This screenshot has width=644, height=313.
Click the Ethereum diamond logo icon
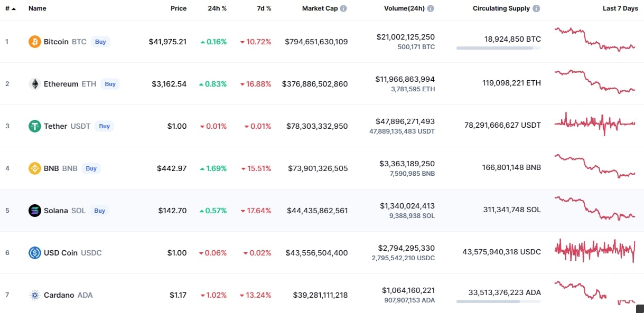point(34,84)
